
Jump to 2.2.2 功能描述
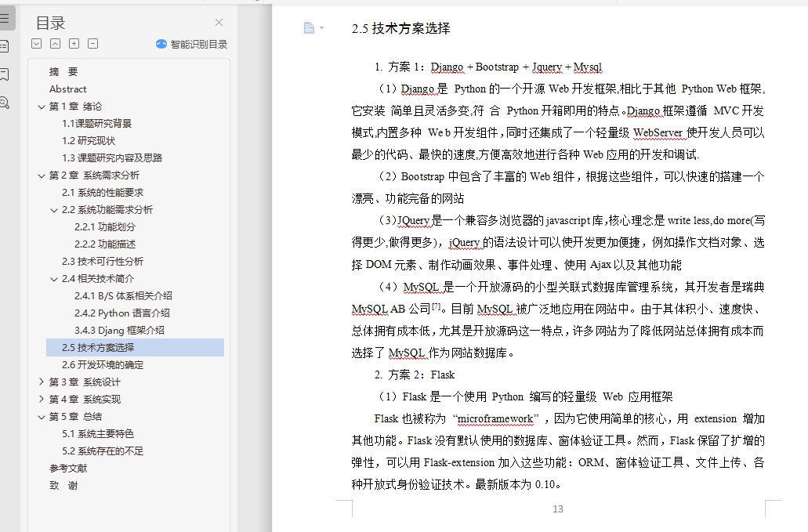105,244
